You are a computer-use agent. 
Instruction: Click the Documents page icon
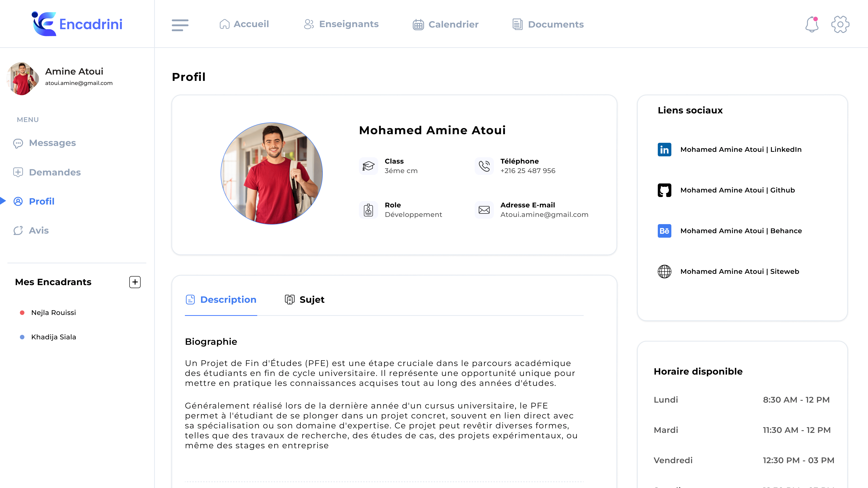click(x=518, y=24)
